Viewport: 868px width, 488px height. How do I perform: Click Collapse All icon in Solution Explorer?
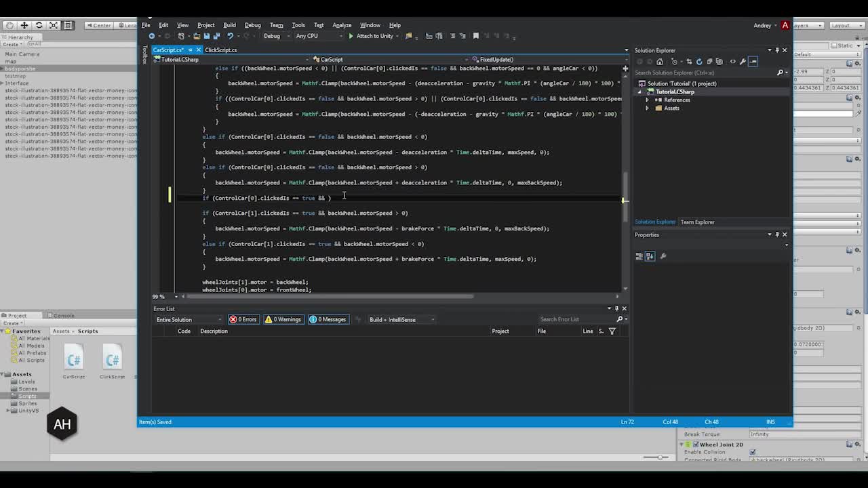709,62
